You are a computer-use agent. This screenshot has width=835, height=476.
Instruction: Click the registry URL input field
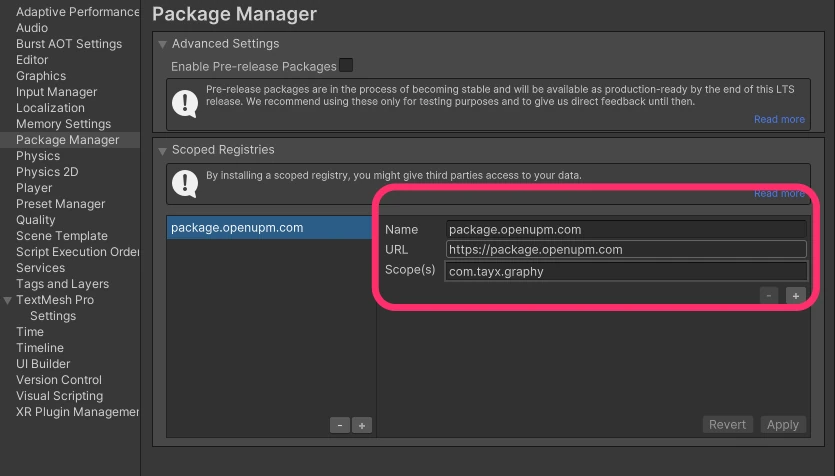[626, 250]
